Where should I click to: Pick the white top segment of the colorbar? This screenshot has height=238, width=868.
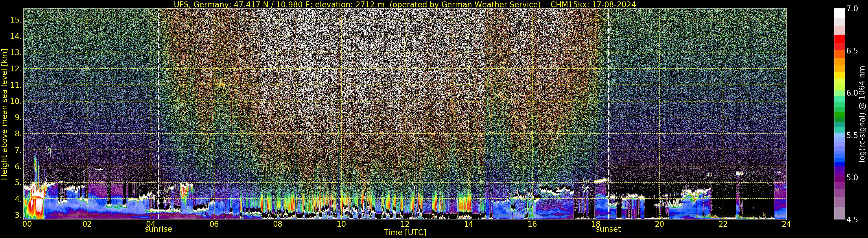(840, 13)
